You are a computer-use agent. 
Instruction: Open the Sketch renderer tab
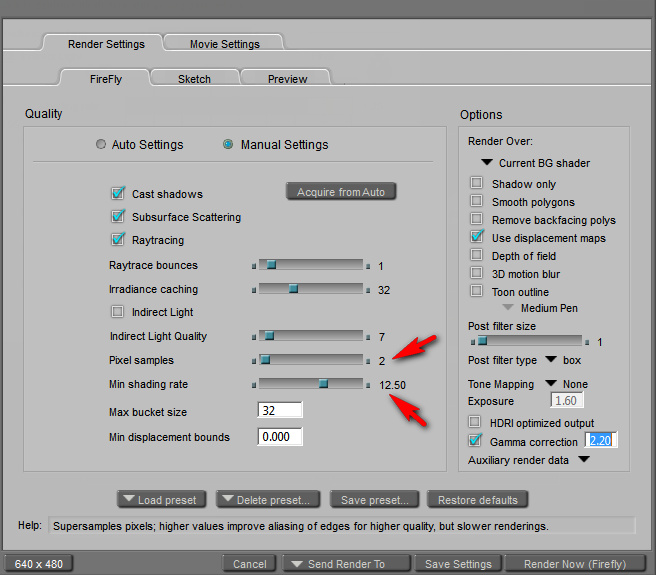194,79
